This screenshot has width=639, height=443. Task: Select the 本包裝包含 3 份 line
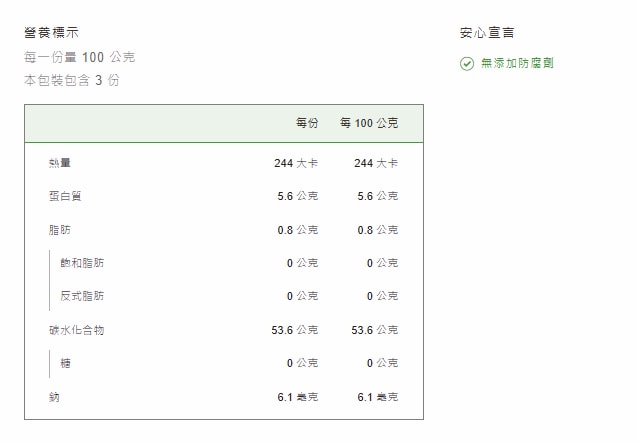pos(71,80)
